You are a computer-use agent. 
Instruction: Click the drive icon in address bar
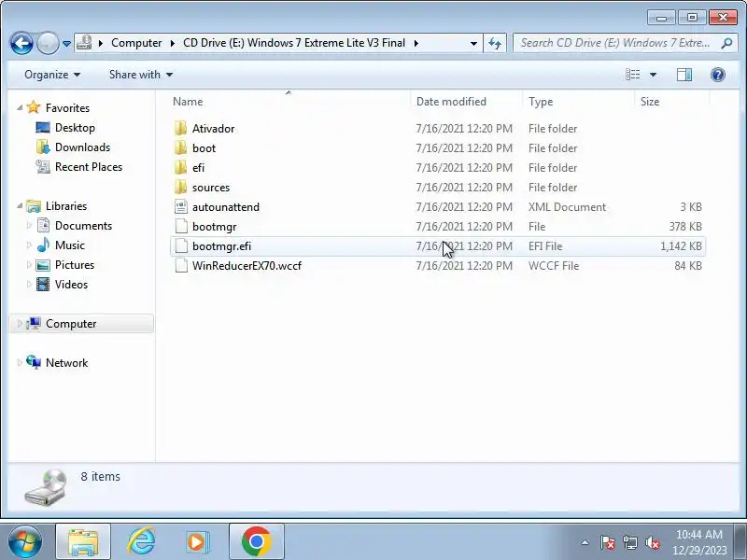point(84,43)
